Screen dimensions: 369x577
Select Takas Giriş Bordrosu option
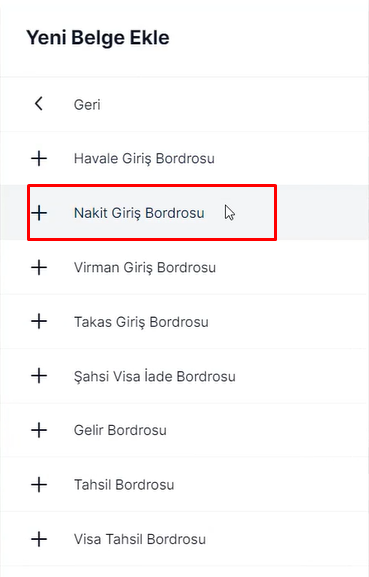(x=141, y=322)
